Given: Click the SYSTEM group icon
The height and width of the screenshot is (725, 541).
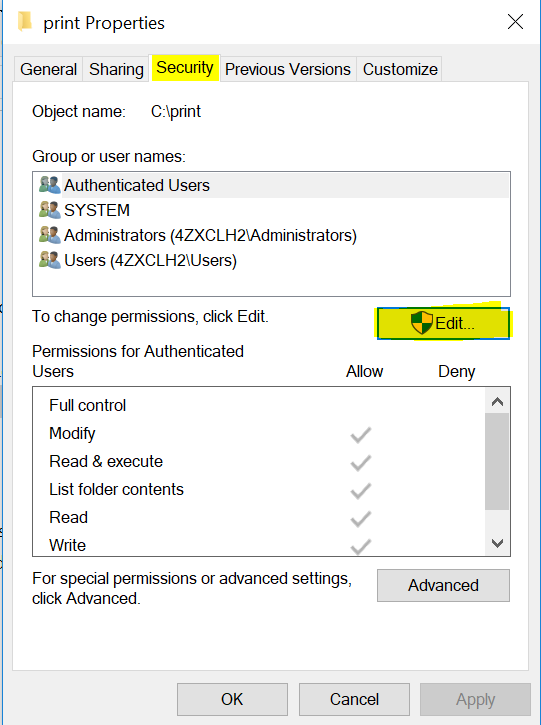Looking at the screenshot, I should pos(49,210).
